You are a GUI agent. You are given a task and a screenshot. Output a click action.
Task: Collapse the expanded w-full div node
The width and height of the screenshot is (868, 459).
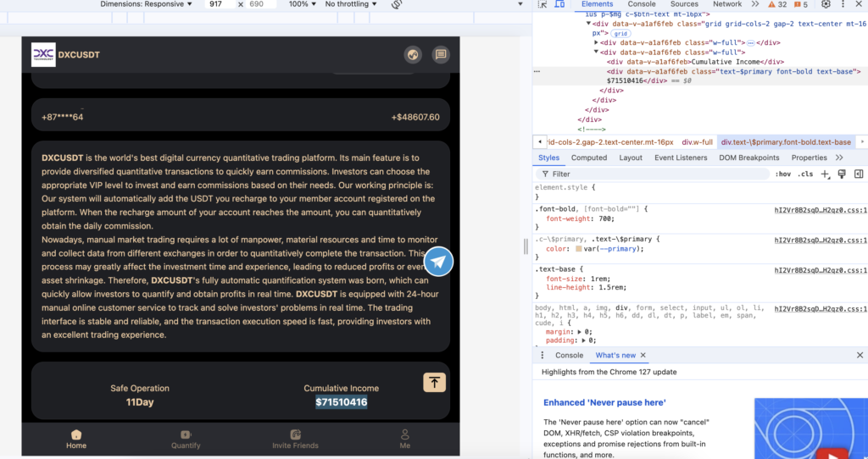point(596,52)
